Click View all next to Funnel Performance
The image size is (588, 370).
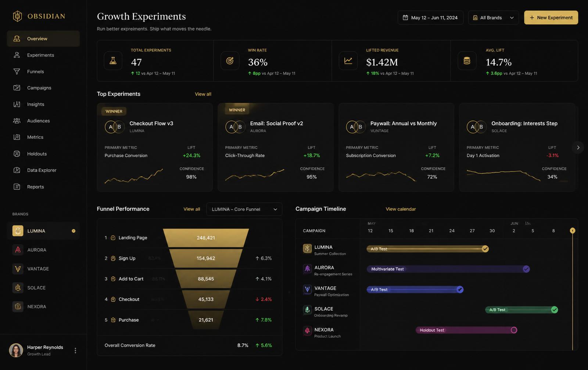(192, 209)
